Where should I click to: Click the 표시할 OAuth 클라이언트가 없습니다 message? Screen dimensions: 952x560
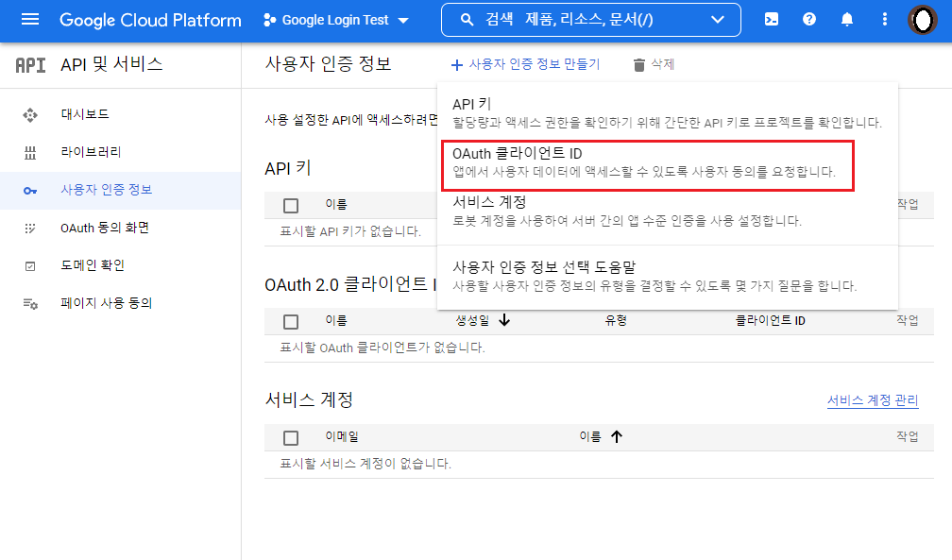pyautogui.click(x=382, y=348)
